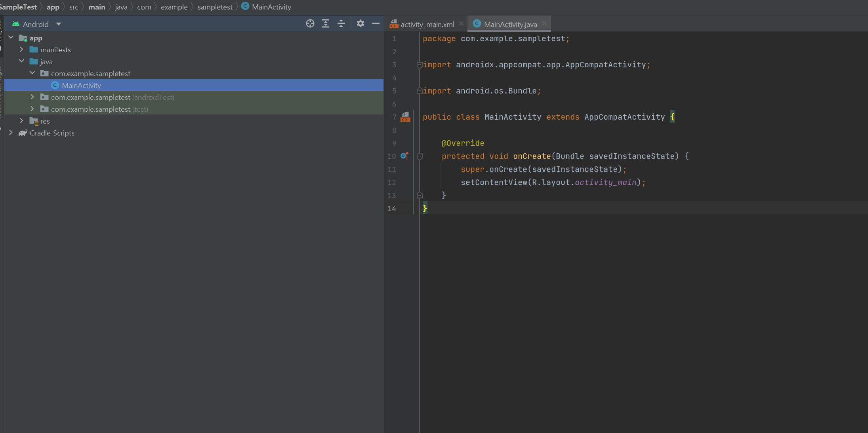Collapse the java folder
868x433 pixels.
[22, 61]
